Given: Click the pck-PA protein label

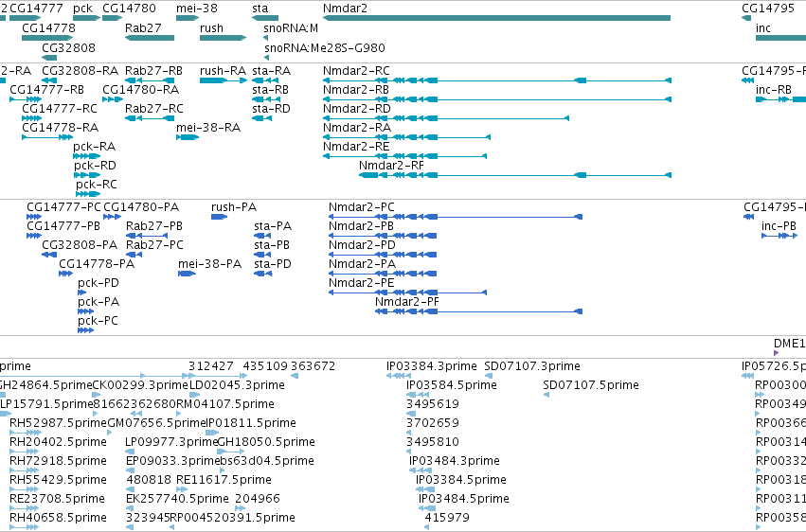Looking at the screenshot, I should click(x=99, y=301).
